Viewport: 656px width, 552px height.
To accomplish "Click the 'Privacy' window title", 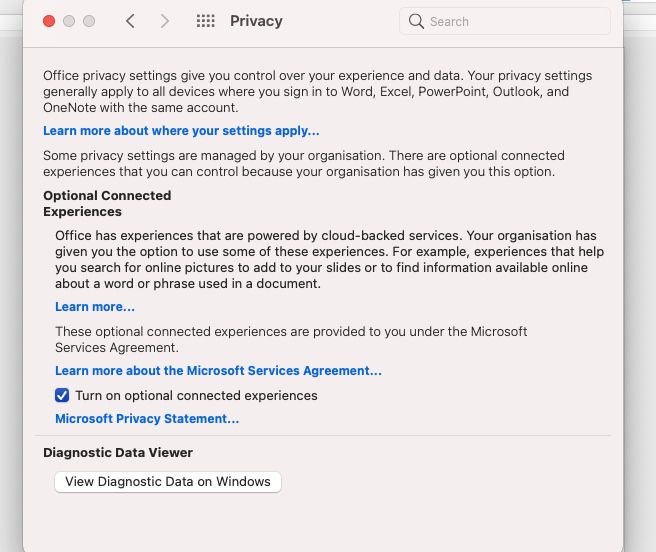I will 256,21.
